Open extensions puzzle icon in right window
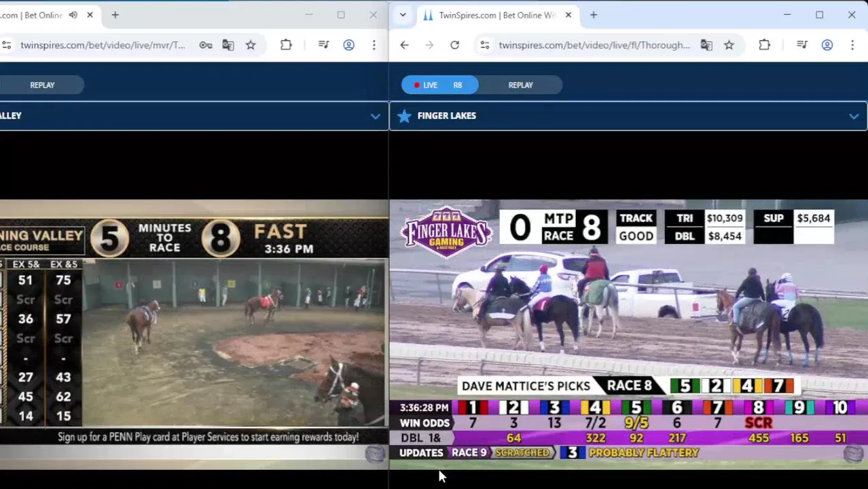This screenshot has height=489, width=868. [764, 45]
